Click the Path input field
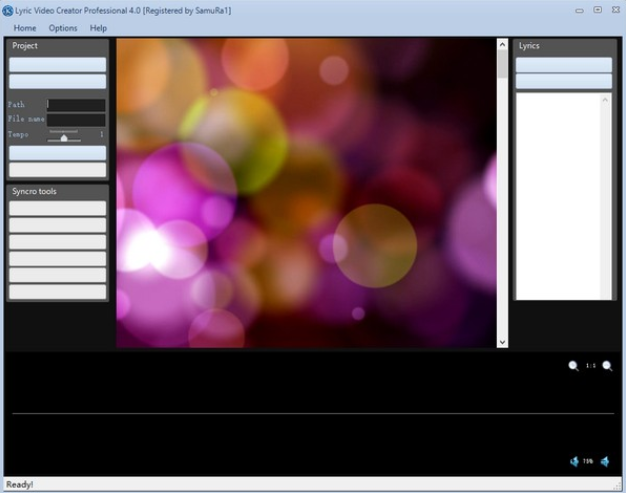Viewport: 626px width, 493px height. (x=76, y=104)
